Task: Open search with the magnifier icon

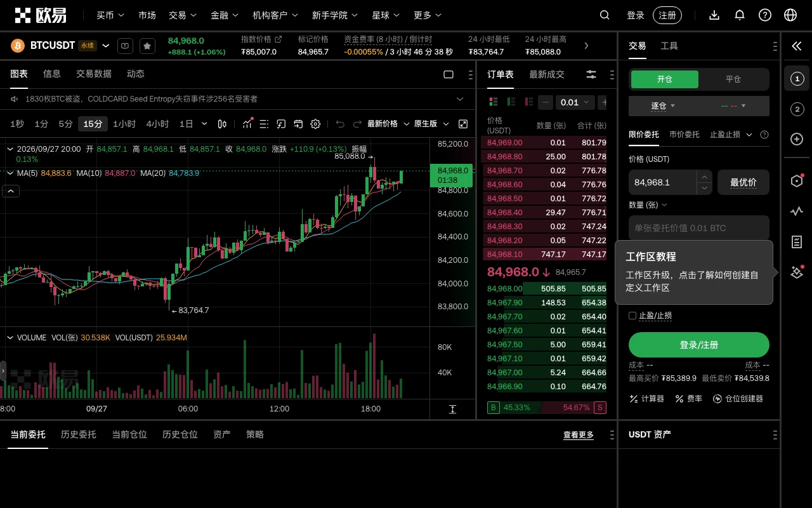Action: (x=605, y=15)
